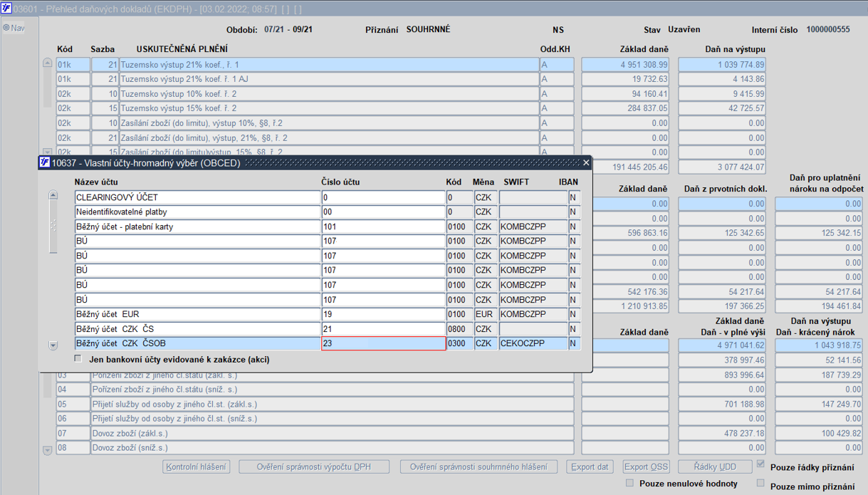Click account number field containing 101
The image size is (868, 495).
point(383,226)
